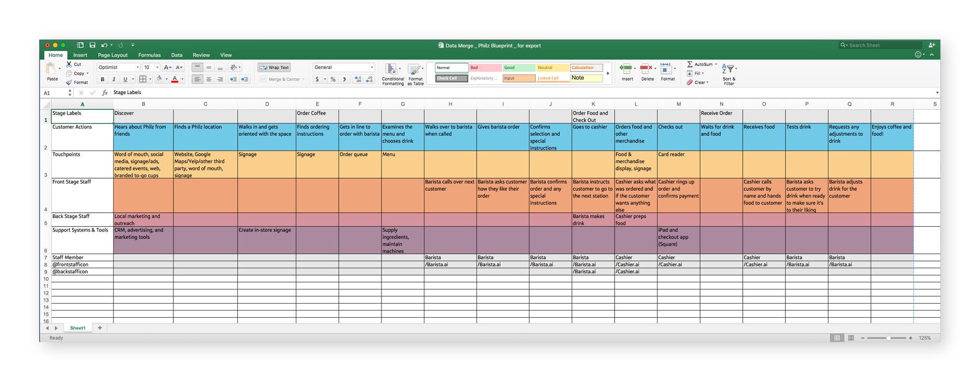Viewport: 980px width, 381px height.
Task: Copy selected cells using Copy icon
Action: [69, 73]
